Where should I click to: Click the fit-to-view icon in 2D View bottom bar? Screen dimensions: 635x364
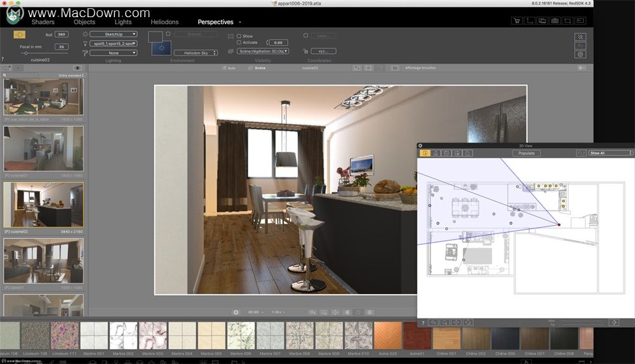click(x=468, y=322)
